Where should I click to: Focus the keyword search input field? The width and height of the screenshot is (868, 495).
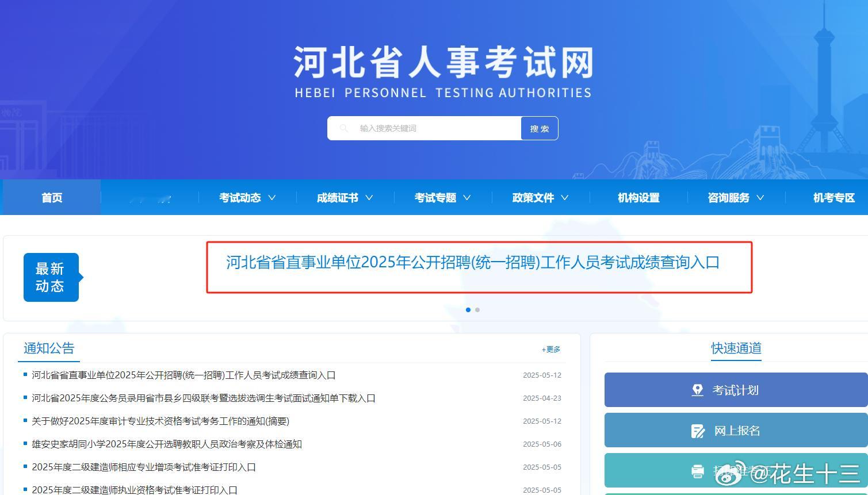coord(425,128)
